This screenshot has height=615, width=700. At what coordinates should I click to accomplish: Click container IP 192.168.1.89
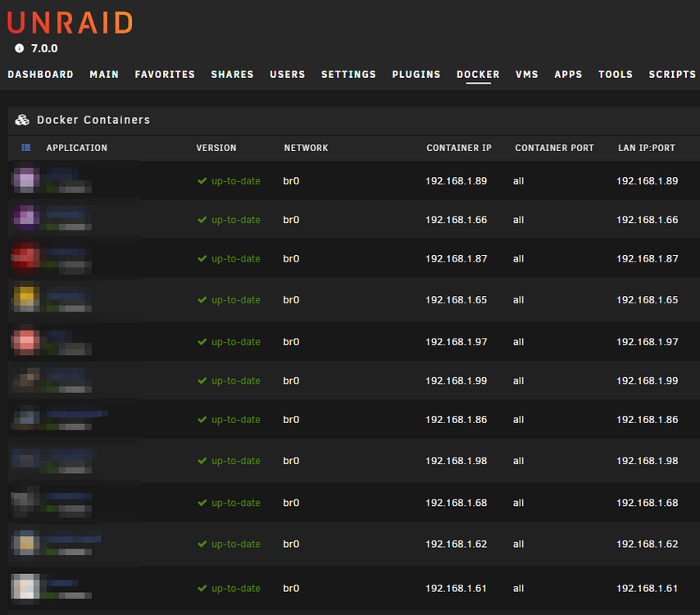click(x=457, y=181)
